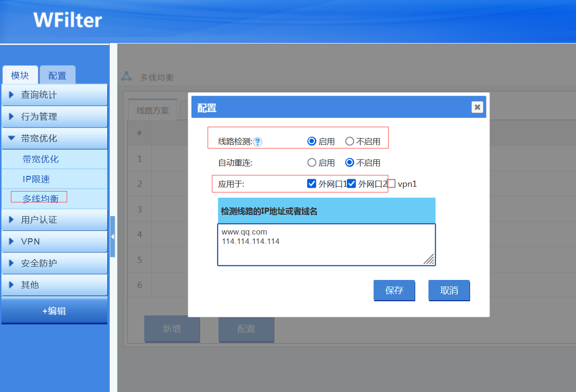This screenshot has height=392, width=576.
Task: Click the sidebar collapse arrow handle
Action: point(113,236)
